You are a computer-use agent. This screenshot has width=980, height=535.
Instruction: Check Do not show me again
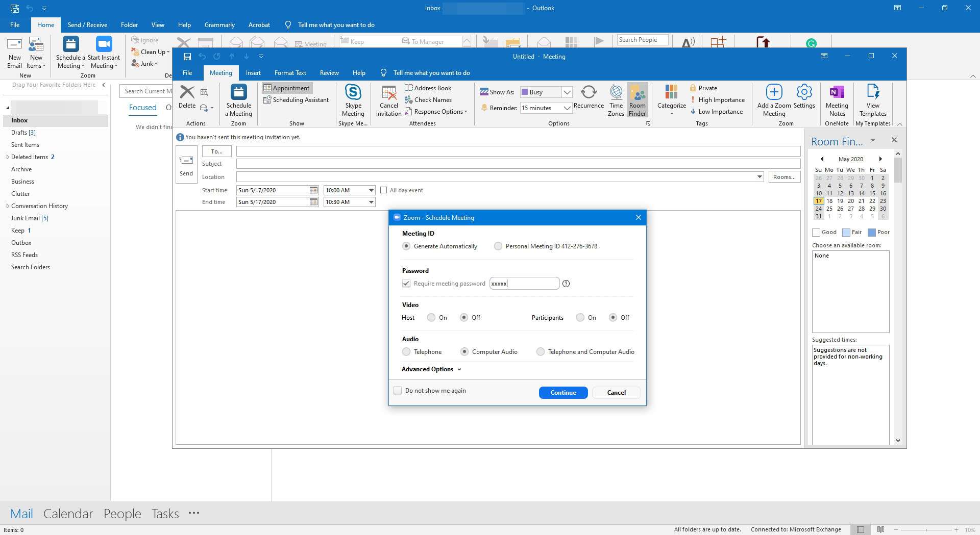[x=398, y=390]
